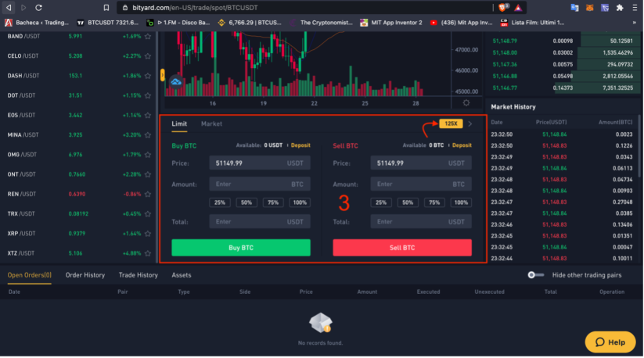Favorite the DASH/USDT star toggle
Image resolution: width=644 pixels, height=358 pixels.
(x=148, y=76)
